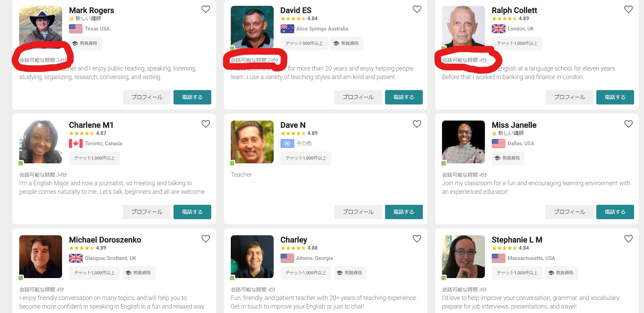This screenshot has height=313, width=644.
Task: Click the name Michael Doroszenko
Action: tap(105, 240)
